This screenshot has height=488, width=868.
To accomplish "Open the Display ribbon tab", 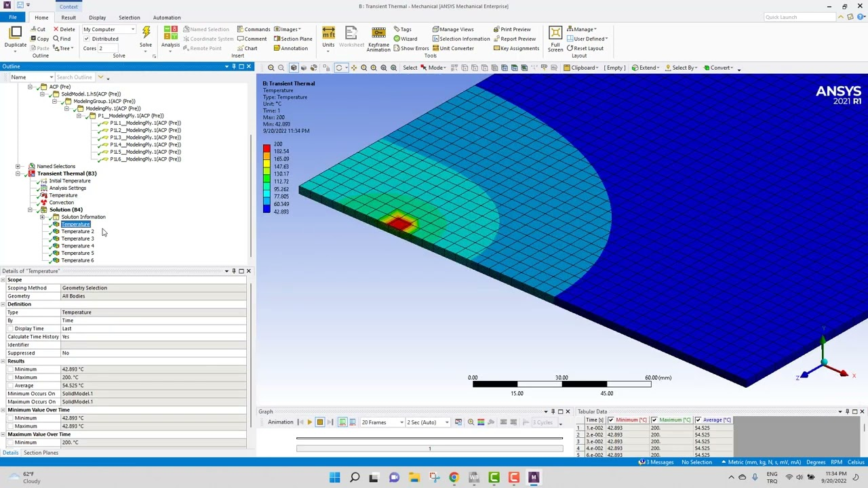I will point(97,18).
